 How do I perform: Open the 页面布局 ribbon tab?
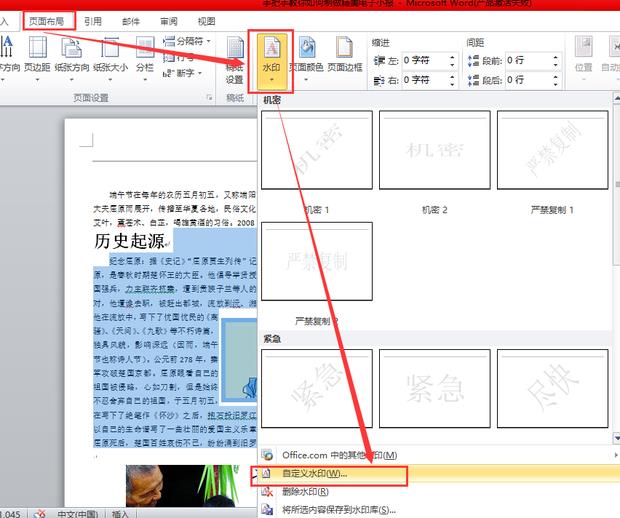(x=47, y=21)
